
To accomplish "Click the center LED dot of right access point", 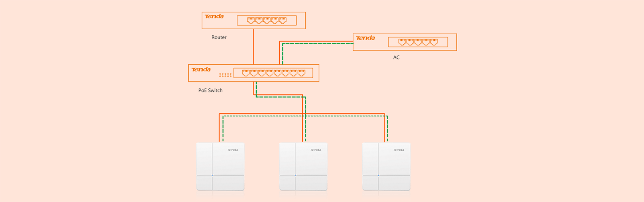I will [378, 175].
